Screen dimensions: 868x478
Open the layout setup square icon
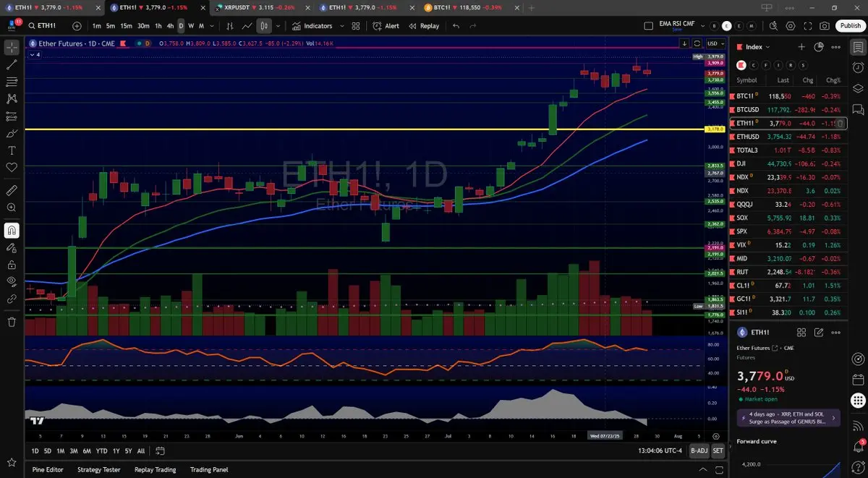pos(649,26)
